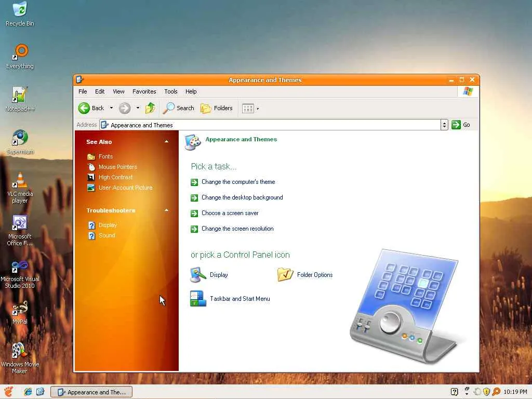The width and height of the screenshot is (532, 399).
Task: Open the Microsoft Office desktop shortcut
Action: coord(20,230)
